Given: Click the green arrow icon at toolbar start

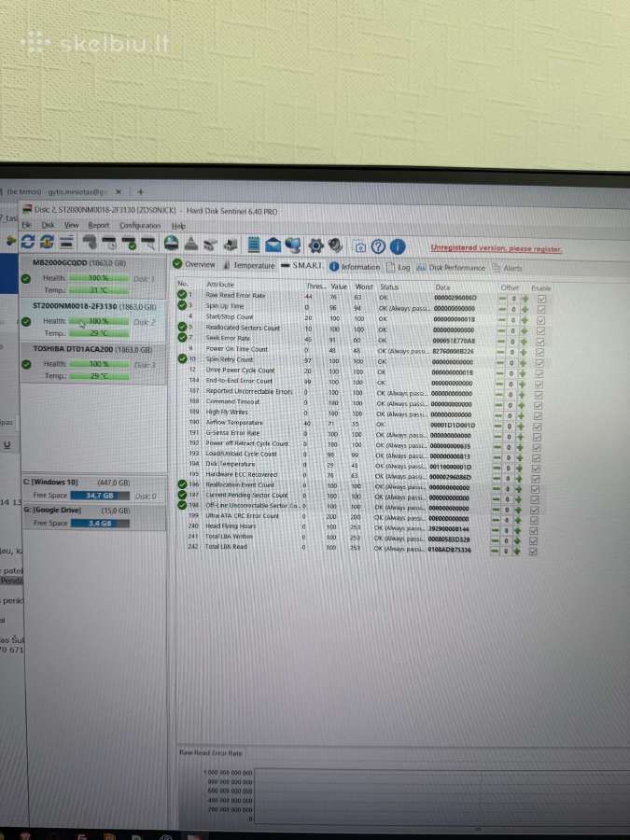Looking at the screenshot, I should [x=10, y=241].
